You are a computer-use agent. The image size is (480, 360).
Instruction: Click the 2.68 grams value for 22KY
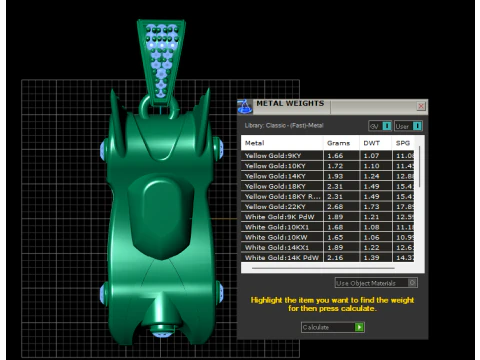tap(335, 207)
